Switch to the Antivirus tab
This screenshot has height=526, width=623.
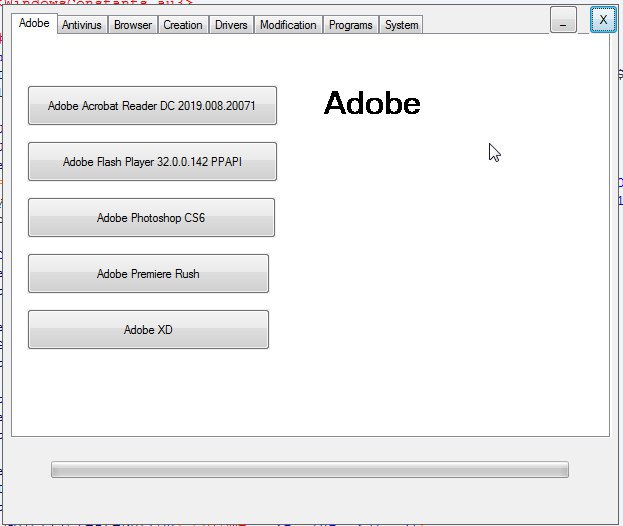82,25
